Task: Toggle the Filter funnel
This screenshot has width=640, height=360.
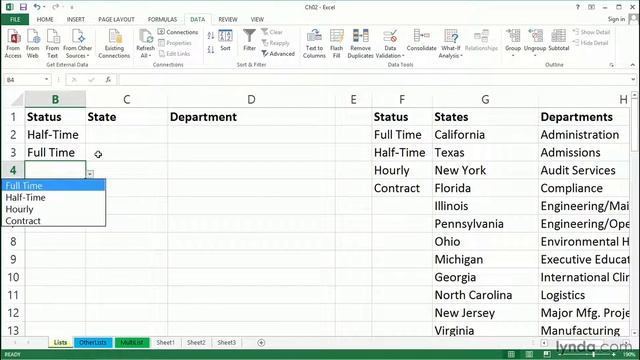Action: (249, 40)
